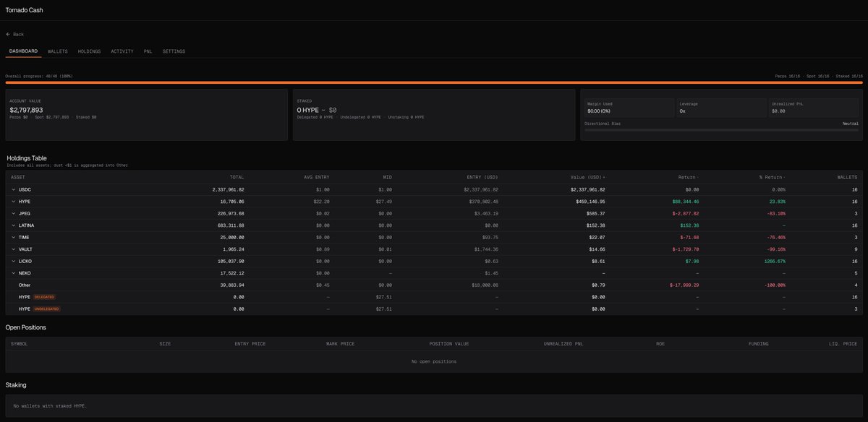Screen dimensions: 868x422
Task: Click JPEG percent return -83.10%
Action: pos(775,213)
